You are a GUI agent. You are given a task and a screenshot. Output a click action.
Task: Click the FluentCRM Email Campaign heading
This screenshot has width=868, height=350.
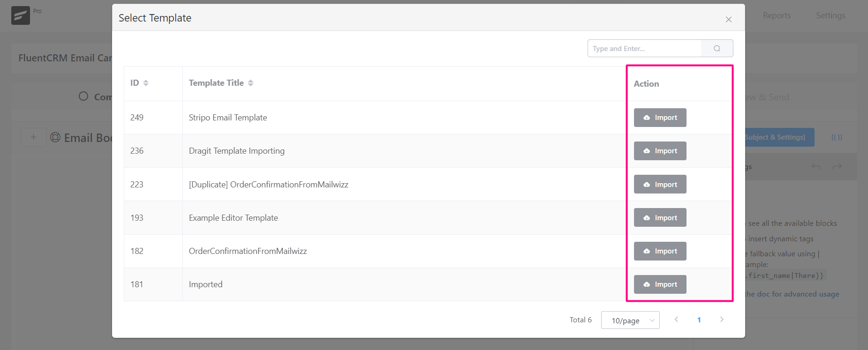65,58
